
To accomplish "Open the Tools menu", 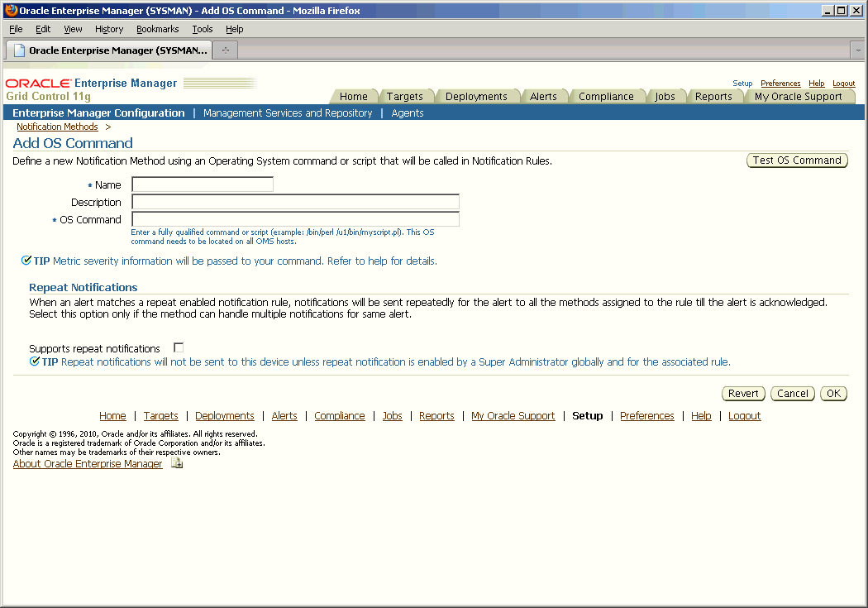I will (202, 29).
